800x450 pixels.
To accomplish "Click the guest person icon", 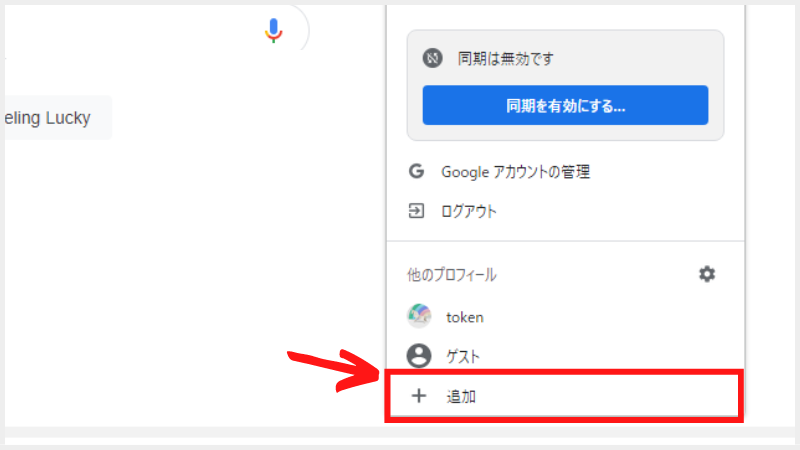I will [419, 356].
